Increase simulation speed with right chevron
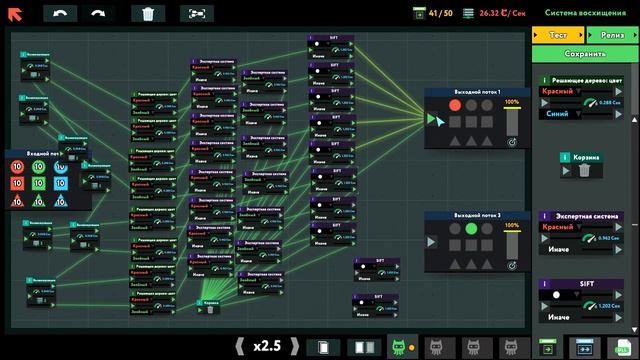Image resolution: width=640 pixels, height=360 pixels. point(294,347)
